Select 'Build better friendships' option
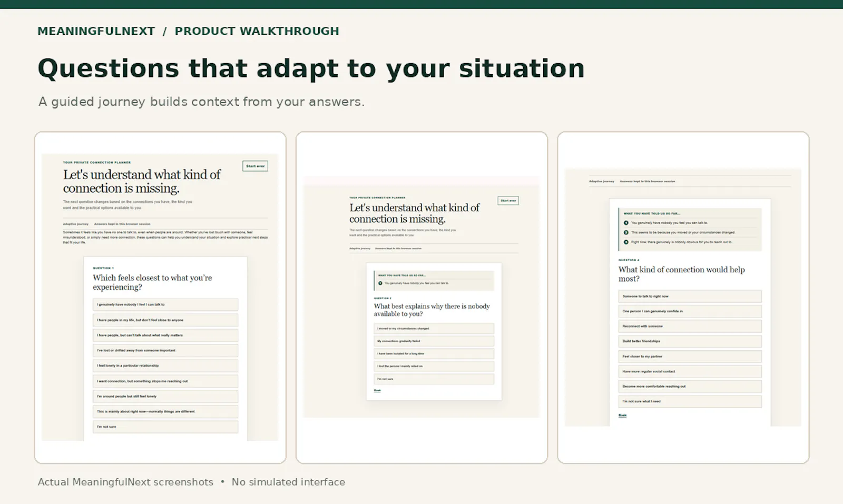The width and height of the screenshot is (843, 504). (x=690, y=341)
